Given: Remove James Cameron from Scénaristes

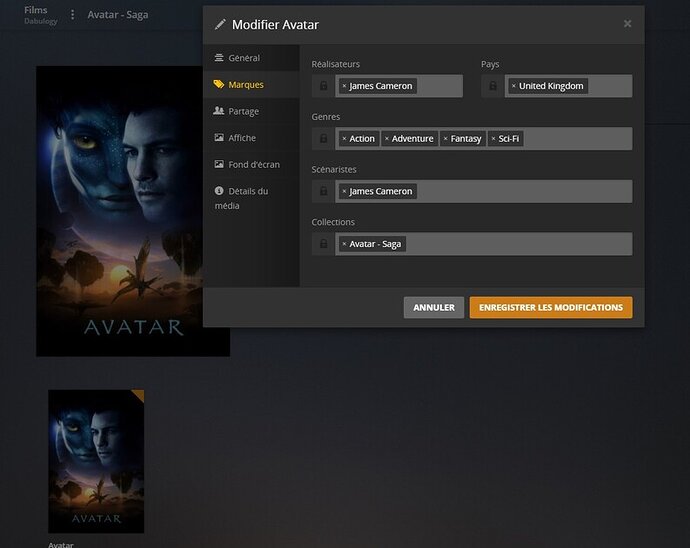Looking at the screenshot, I should [344, 191].
